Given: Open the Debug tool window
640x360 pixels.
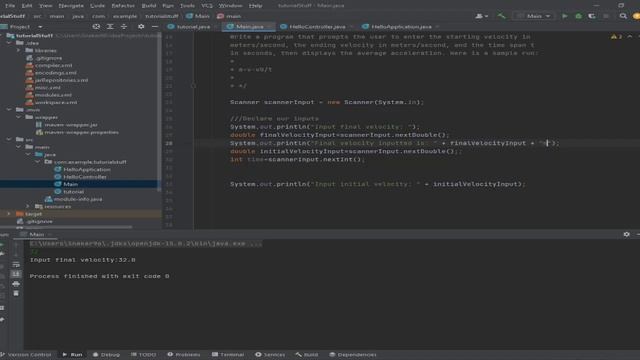Looking at the screenshot, I should [107, 354].
